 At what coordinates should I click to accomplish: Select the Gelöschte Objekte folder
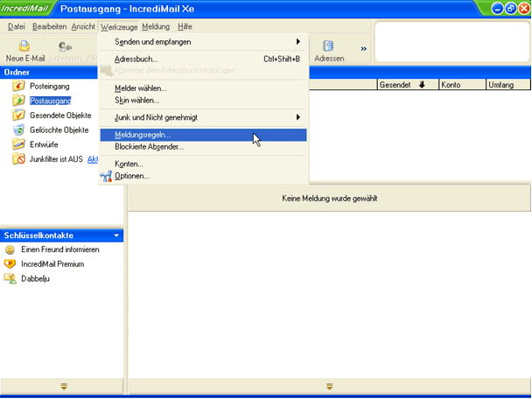point(59,130)
